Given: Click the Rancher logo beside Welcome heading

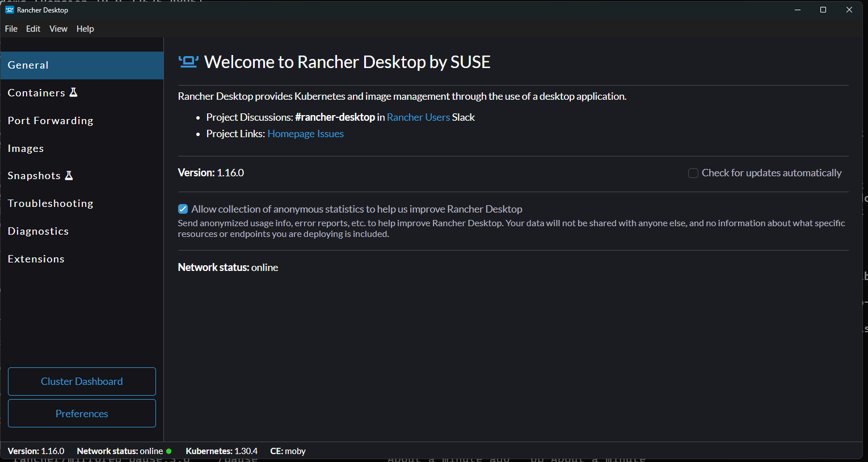Looking at the screenshot, I should [x=188, y=62].
